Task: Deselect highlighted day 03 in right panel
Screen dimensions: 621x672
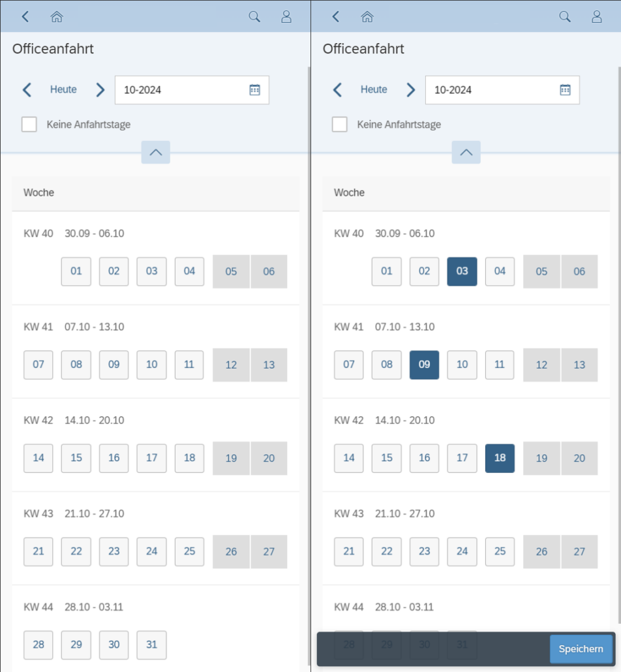Action: coord(462,271)
